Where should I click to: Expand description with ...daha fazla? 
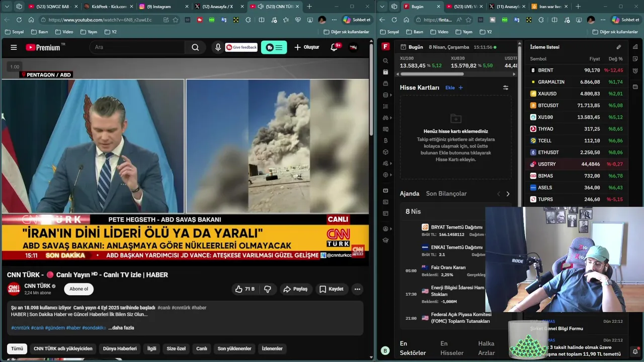click(121, 328)
